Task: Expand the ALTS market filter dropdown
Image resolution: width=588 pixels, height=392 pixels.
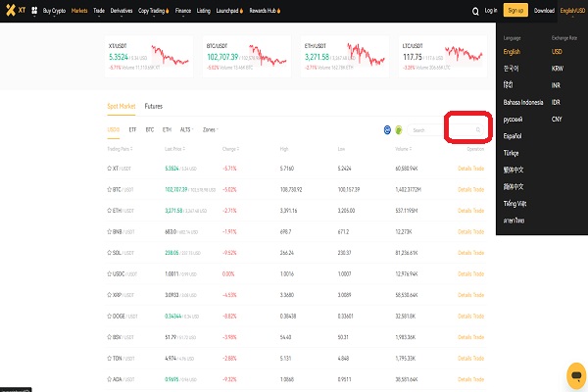Action: point(187,129)
